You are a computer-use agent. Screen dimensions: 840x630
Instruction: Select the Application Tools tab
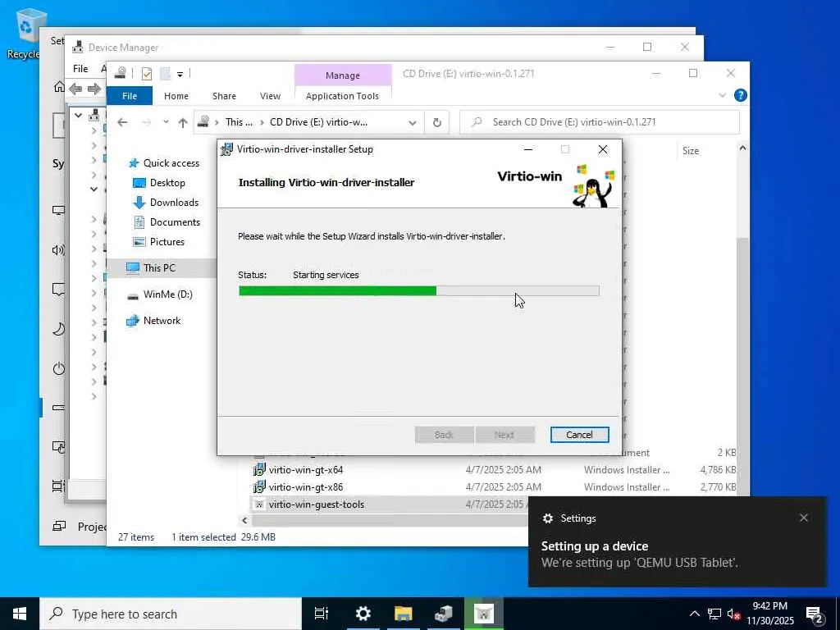[x=342, y=96]
